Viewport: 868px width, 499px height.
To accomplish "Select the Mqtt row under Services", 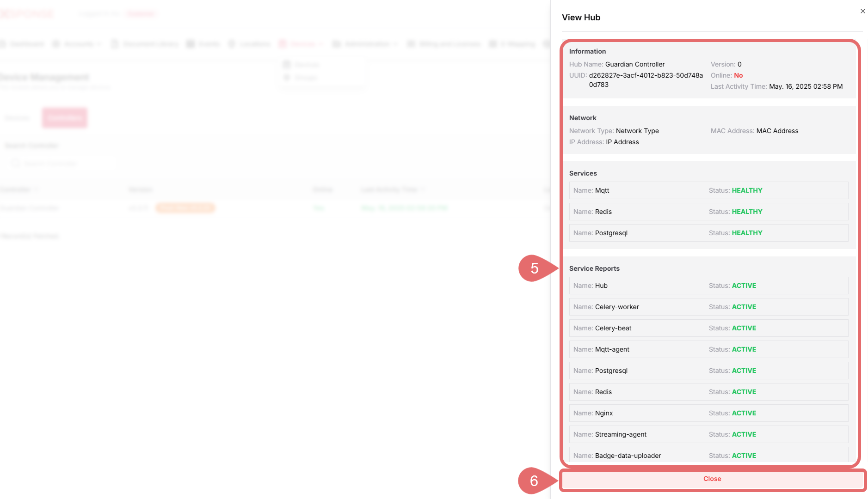I will 708,190.
